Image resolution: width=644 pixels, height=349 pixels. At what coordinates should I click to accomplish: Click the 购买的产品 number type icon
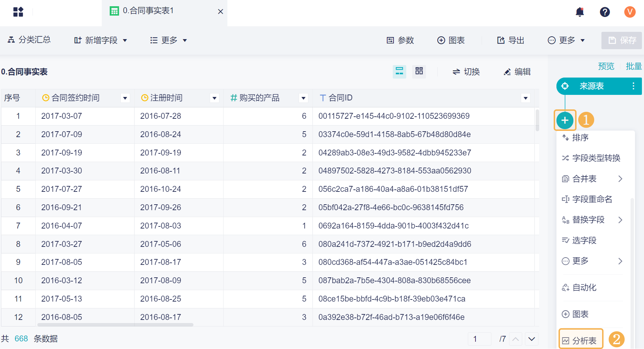[234, 98]
